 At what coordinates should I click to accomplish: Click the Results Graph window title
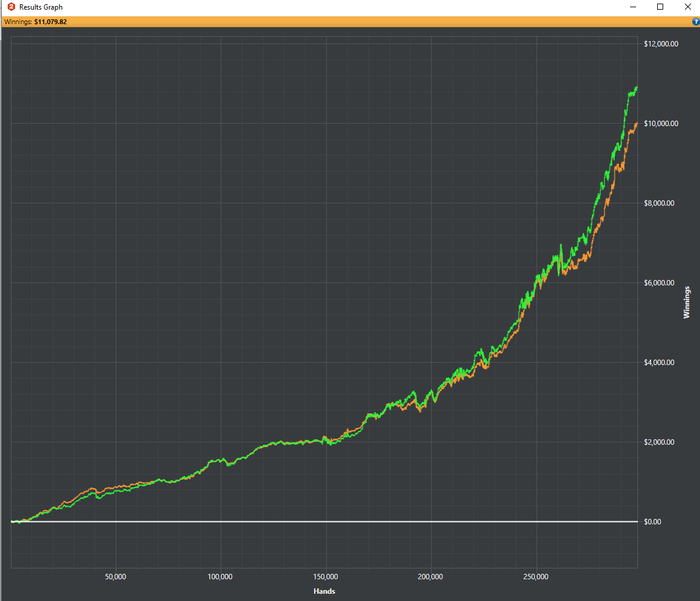click(x=41, y=7)
